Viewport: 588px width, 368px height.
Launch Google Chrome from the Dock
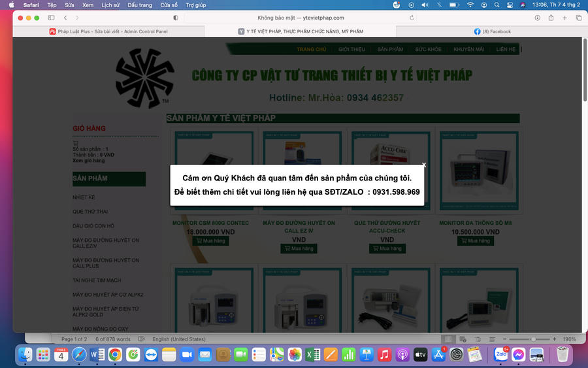(115, 354)
